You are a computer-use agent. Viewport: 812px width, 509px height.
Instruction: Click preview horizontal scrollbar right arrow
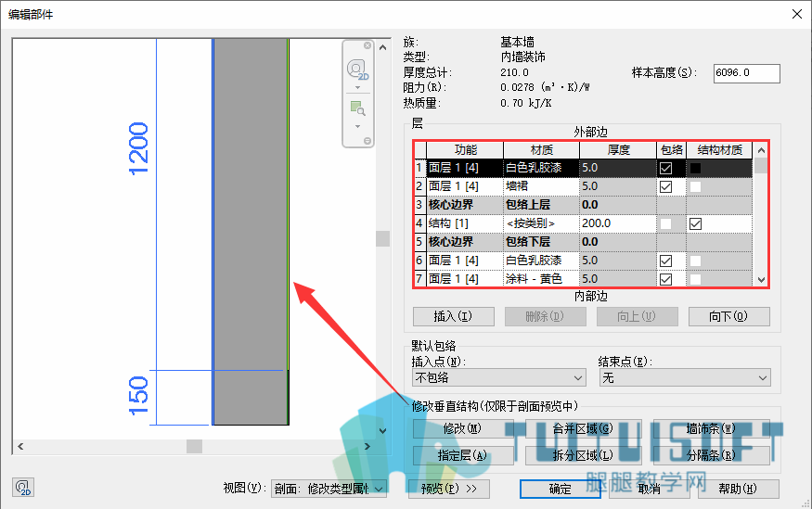(x=367, y=446)
